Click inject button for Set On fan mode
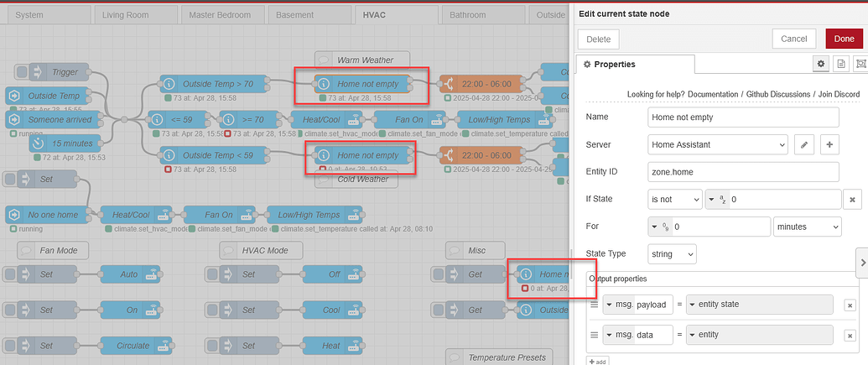868x365 pixels. pyautogui.click(x=10, y=310)
